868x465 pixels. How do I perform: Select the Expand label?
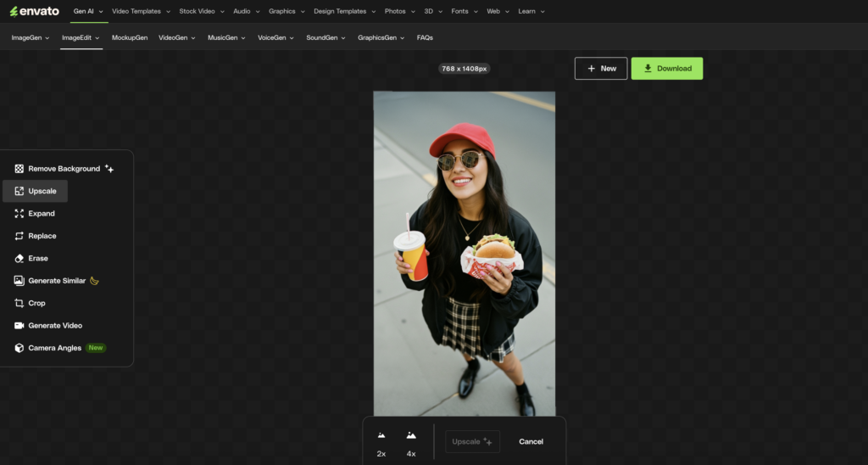click(x=42, y=213)
